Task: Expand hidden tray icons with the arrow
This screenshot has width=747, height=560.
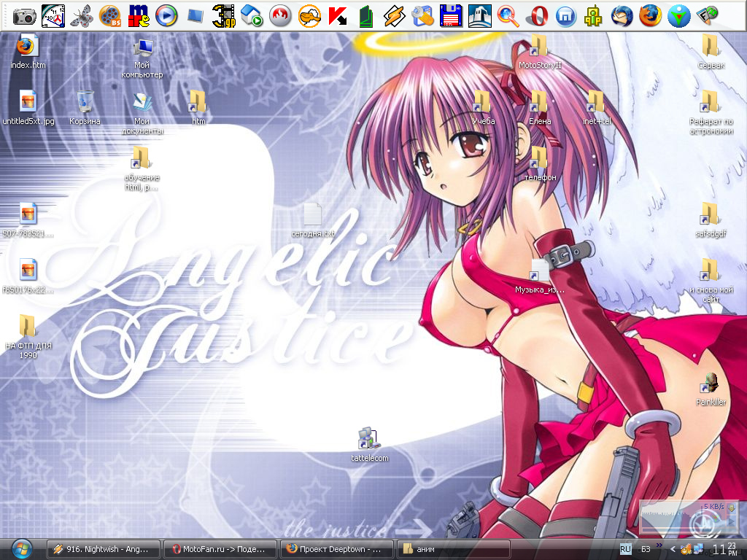Action: click(673, 550)
